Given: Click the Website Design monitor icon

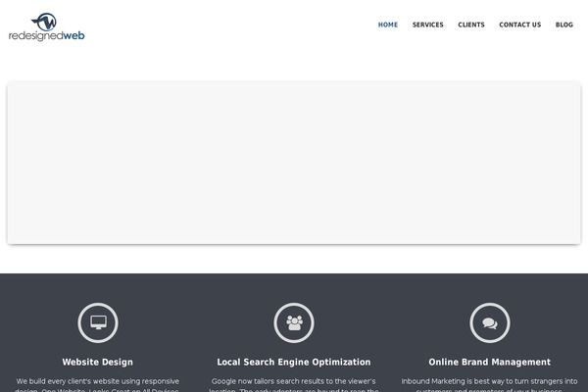Looking at the screenshot, I should 98,322.
